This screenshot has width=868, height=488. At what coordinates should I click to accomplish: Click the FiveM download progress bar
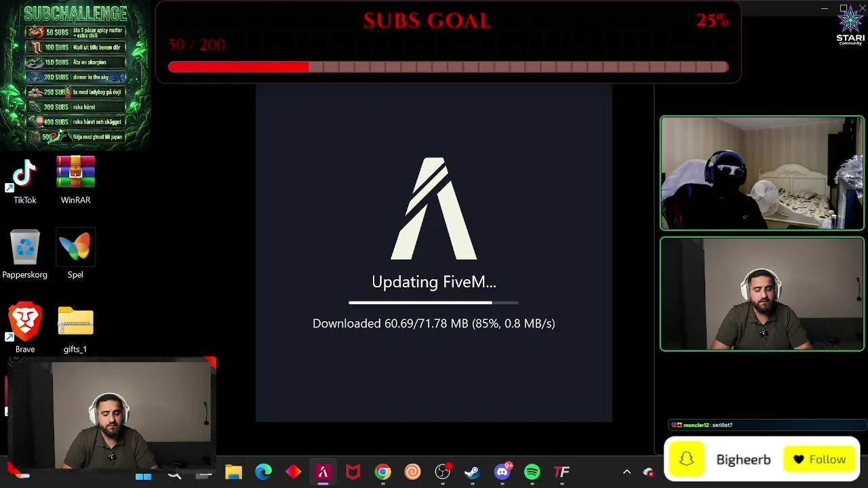434,302
